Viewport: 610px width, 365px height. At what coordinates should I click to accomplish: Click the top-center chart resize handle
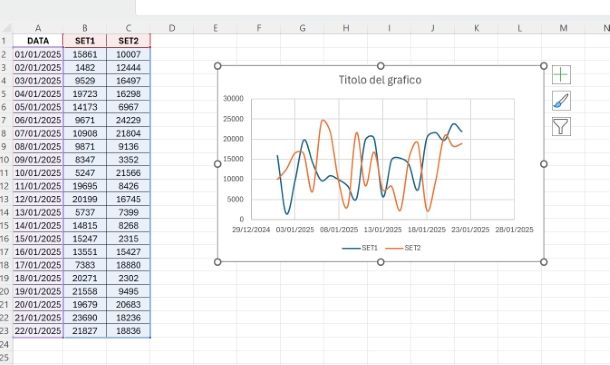381,66
